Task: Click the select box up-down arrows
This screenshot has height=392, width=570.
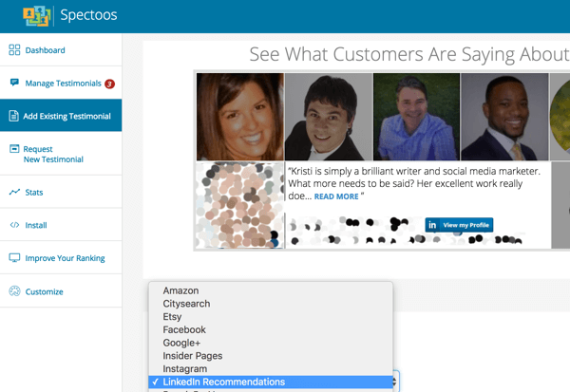Action: pyautogui.click(x=395, y=382)
